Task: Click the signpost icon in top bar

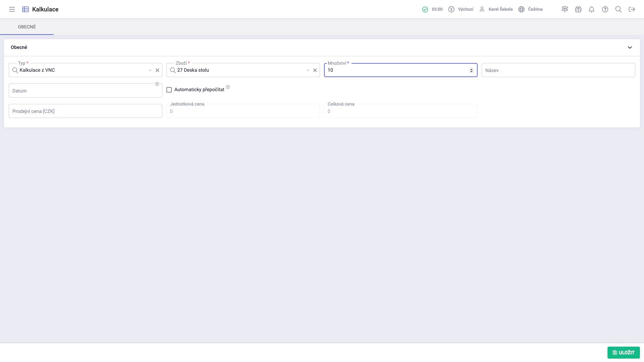Action: (x=565, y=9)
